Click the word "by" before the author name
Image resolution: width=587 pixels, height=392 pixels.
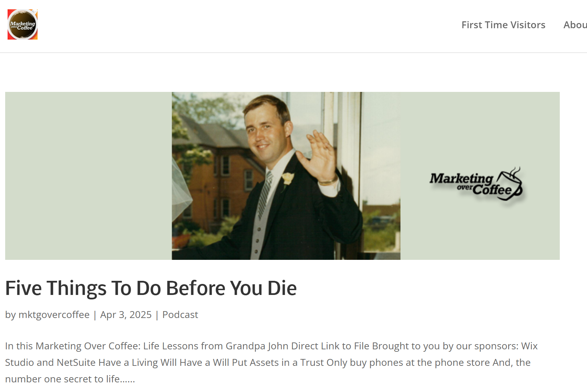(x=10, y=315)
